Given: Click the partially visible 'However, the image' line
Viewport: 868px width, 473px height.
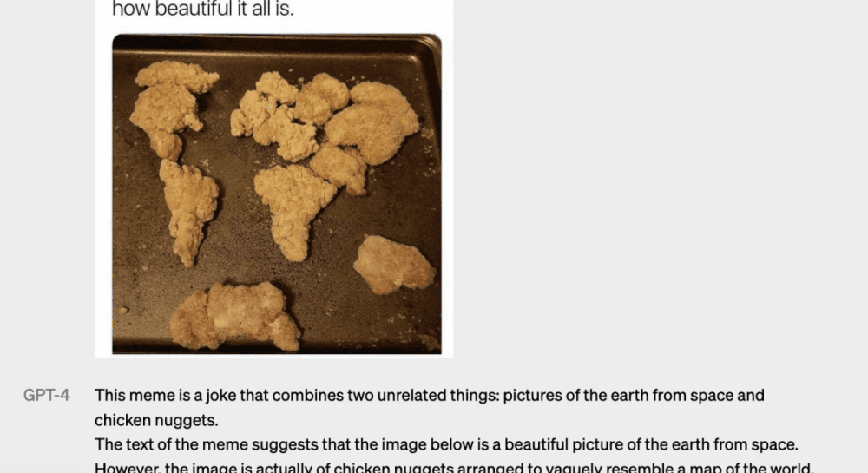Looking at the screenshot, I should click(453, 468).
